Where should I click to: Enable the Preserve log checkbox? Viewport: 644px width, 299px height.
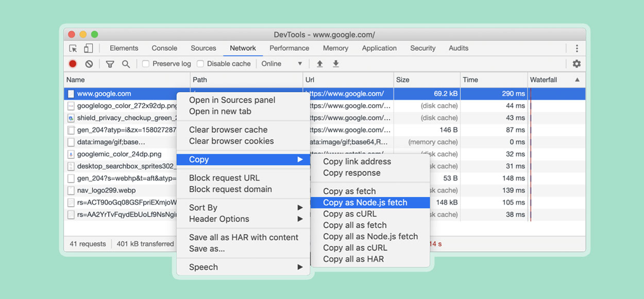pos(146,64)
